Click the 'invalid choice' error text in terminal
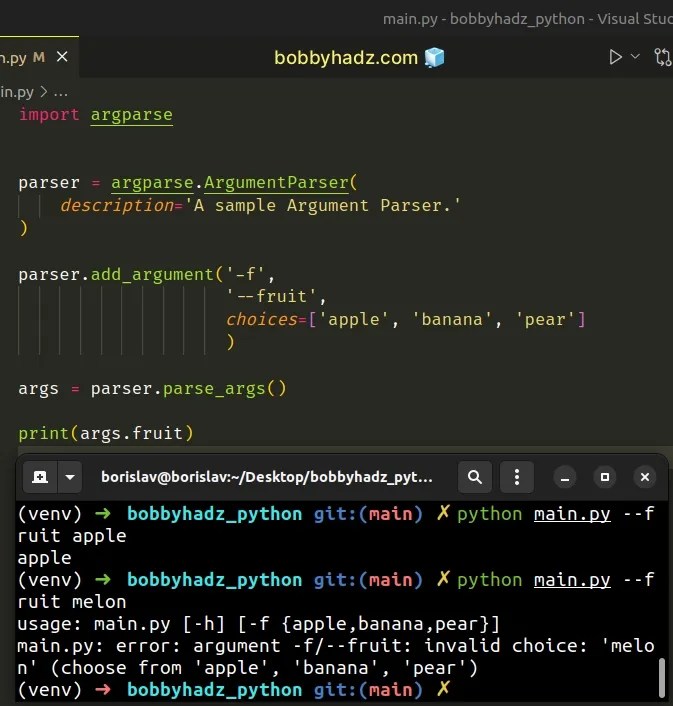Screen dimensions: 673x706 click(x=506, y=646)
